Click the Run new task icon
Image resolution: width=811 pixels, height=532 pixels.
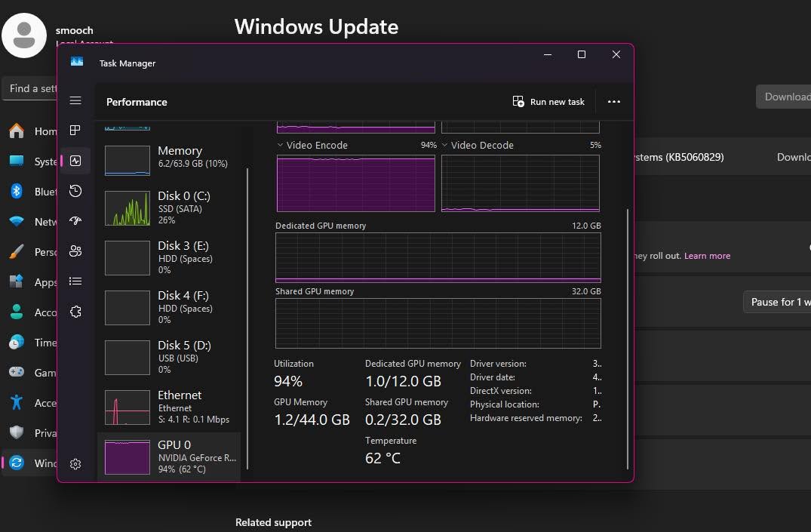518,101
